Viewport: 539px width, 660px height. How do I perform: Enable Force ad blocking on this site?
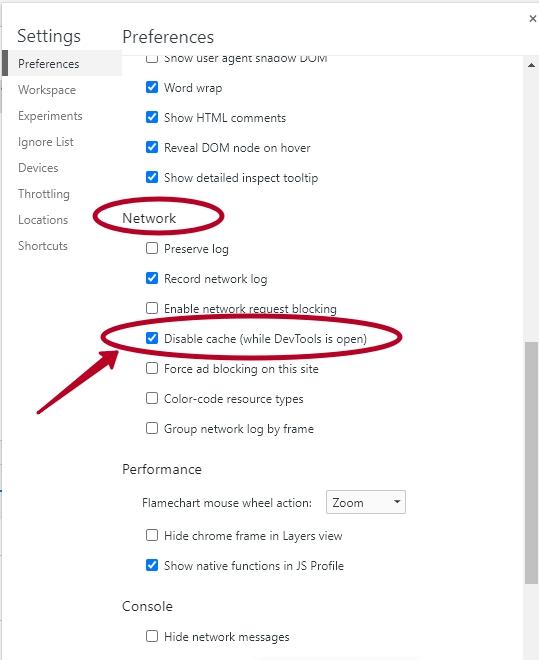(152, 368)
